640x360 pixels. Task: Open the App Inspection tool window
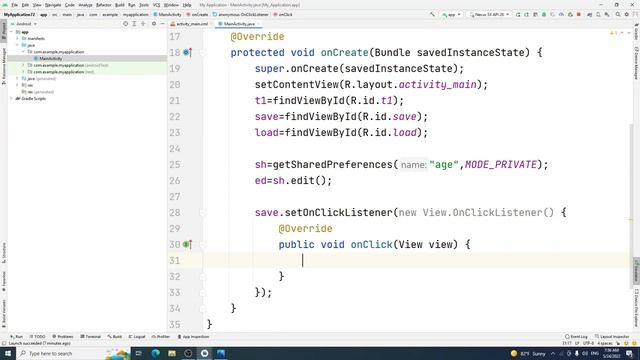(193, 337)
